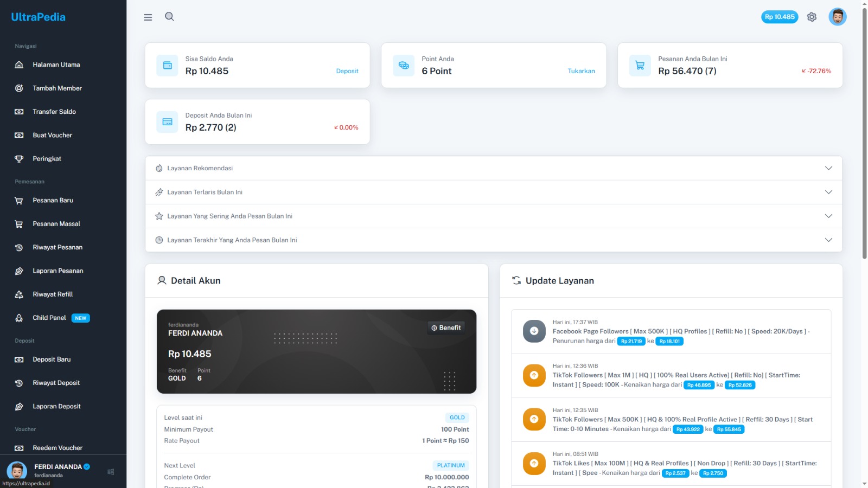Image resolution: width=868 pixels, height=488 pixels.
Task: Click the wallet icon beside Sisa Saldo Anda
Action: [167, 66]
